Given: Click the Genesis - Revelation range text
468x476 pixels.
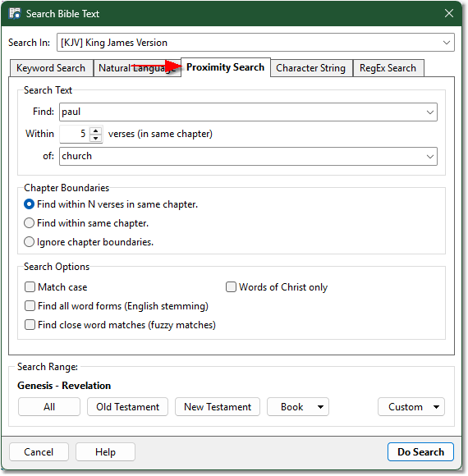Looking at the screenshot, I should 64,386.
